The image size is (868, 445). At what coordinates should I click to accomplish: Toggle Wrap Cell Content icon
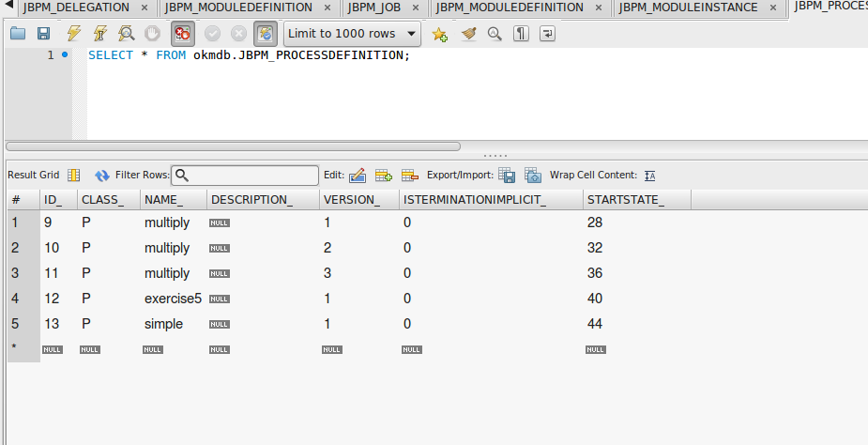coord(649,176)
